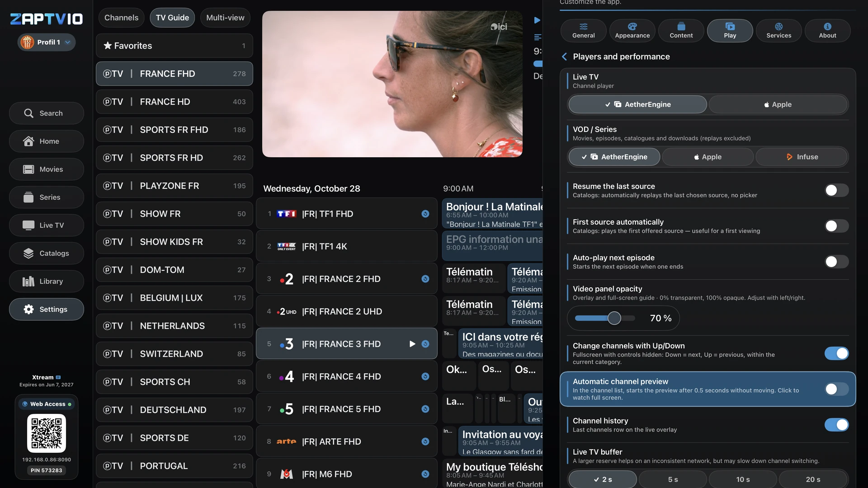The width and height of the screenshot is (868, 488).
Task: Open the Appearance settings tab
Action: pyautogui.click(x=632, y=30)
